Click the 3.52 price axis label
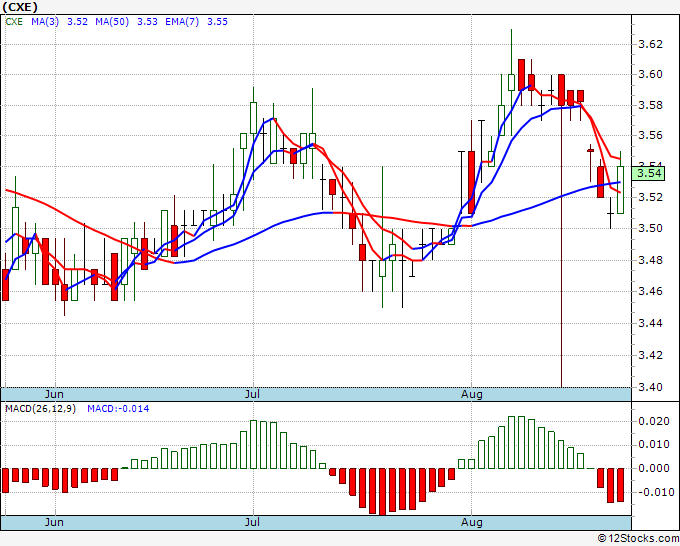This screenshot has width=680, height=546. (x=651, y=197)
